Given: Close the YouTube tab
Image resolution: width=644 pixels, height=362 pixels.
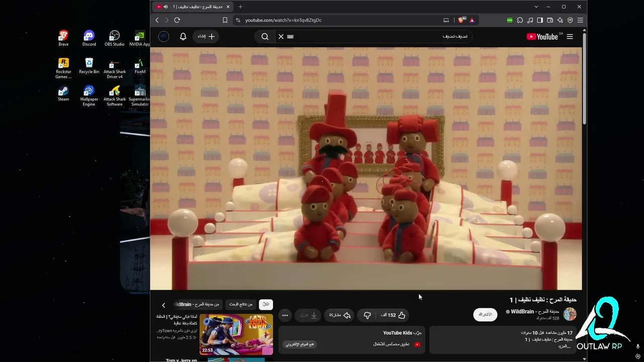Looking at the screenshot, I should (x=228, y=7).
